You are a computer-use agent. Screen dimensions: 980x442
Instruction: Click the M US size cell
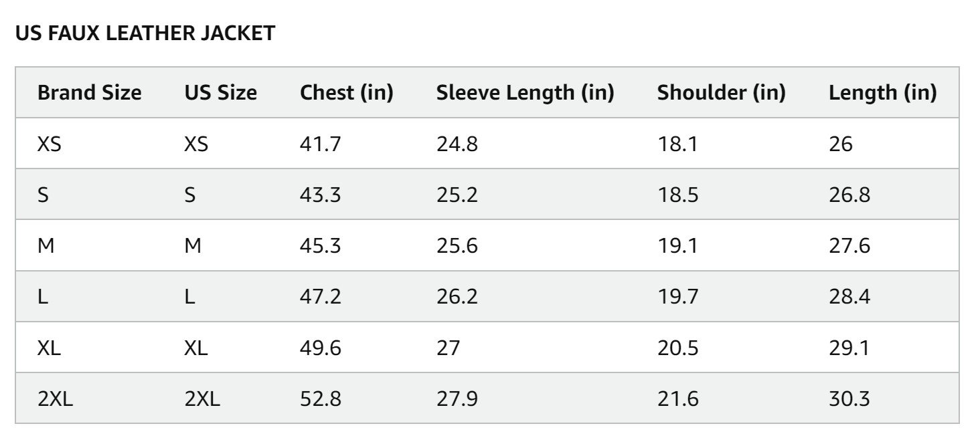(192, 246)
